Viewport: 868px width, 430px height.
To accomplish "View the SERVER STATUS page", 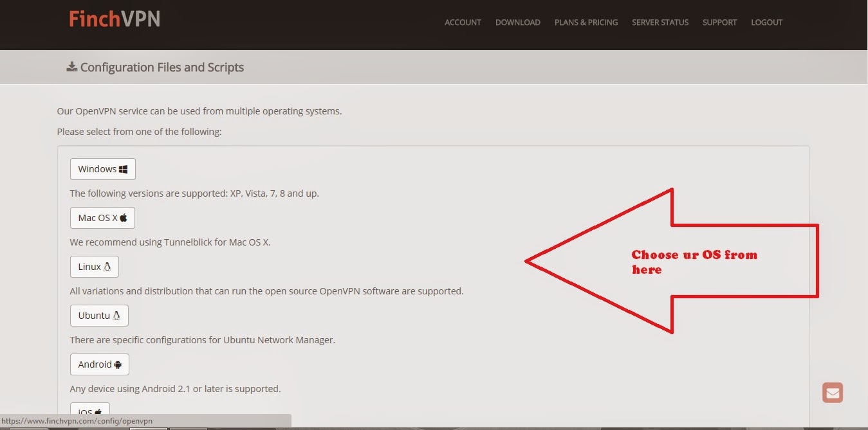I will click(660, 22).
